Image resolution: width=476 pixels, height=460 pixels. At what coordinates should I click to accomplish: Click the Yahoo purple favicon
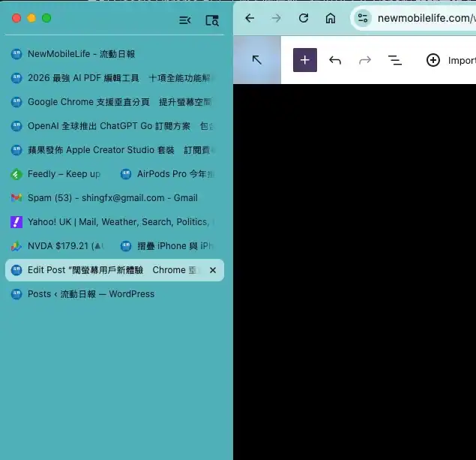[x=16, y=222]
